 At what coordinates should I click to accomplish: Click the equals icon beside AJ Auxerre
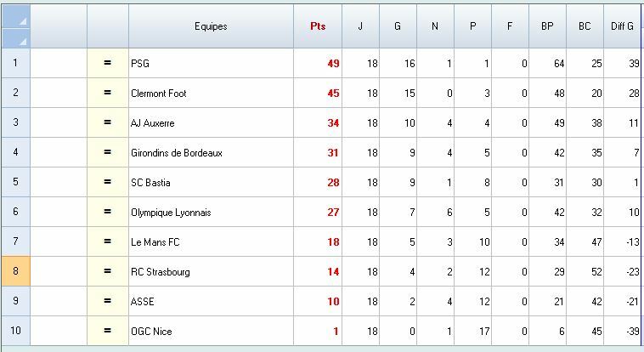coord(107,123)
